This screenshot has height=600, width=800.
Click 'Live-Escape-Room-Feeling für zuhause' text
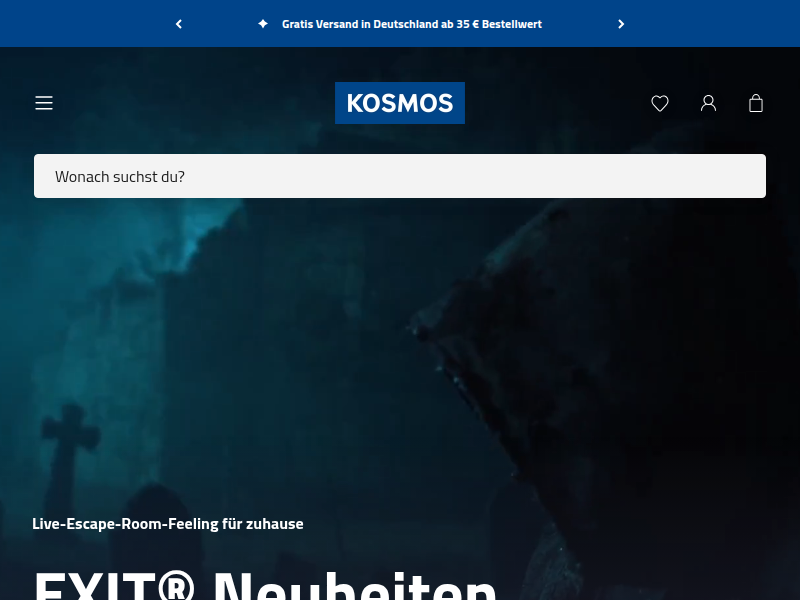coord(168,524)
